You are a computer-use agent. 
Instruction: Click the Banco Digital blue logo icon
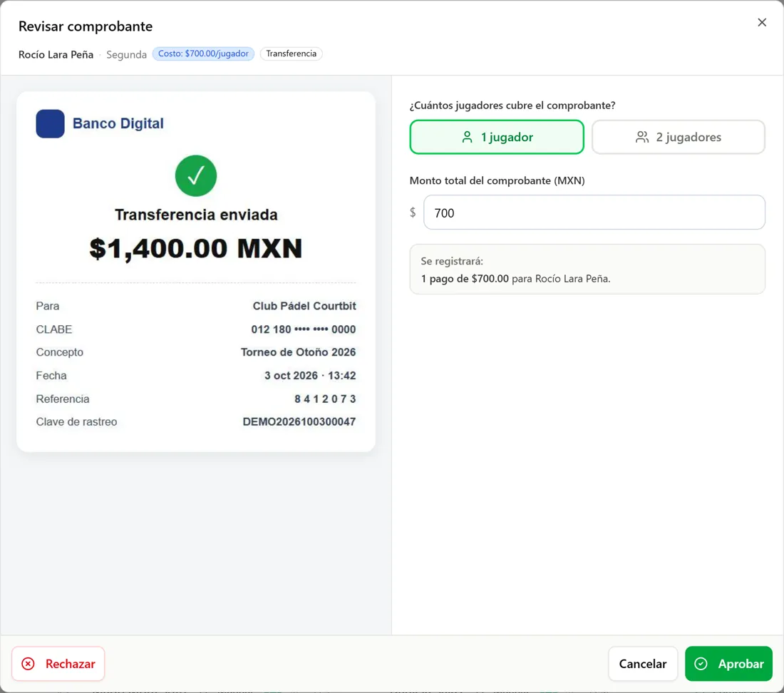50,123
